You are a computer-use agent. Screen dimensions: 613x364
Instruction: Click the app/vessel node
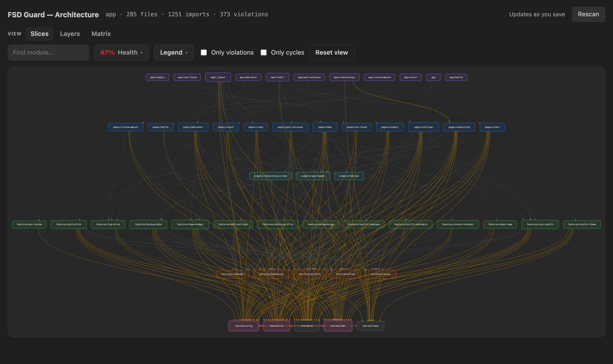411,77
